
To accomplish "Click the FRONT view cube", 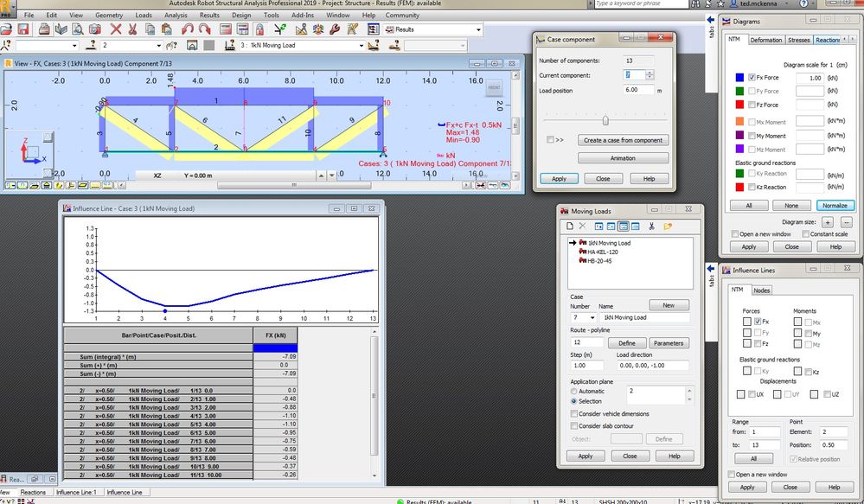I will 494,87.
